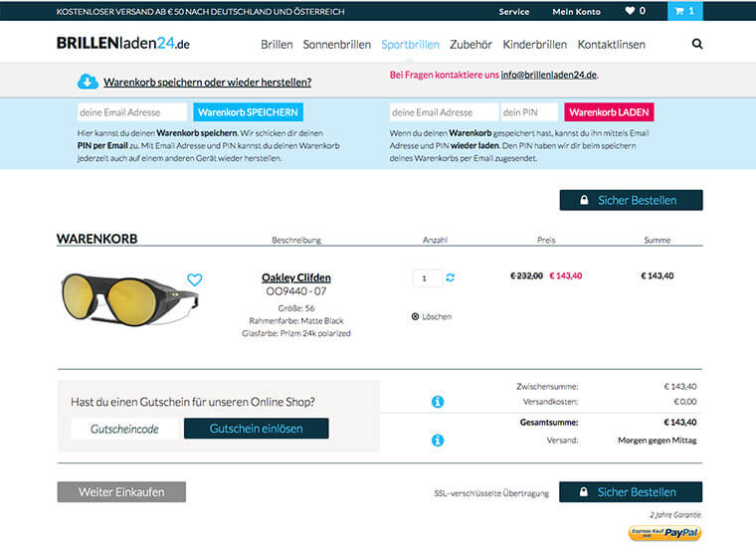756x547 pixels.
Task: Show info icon next to Versand
Action: pyautogui.click(x=438, y=440)
